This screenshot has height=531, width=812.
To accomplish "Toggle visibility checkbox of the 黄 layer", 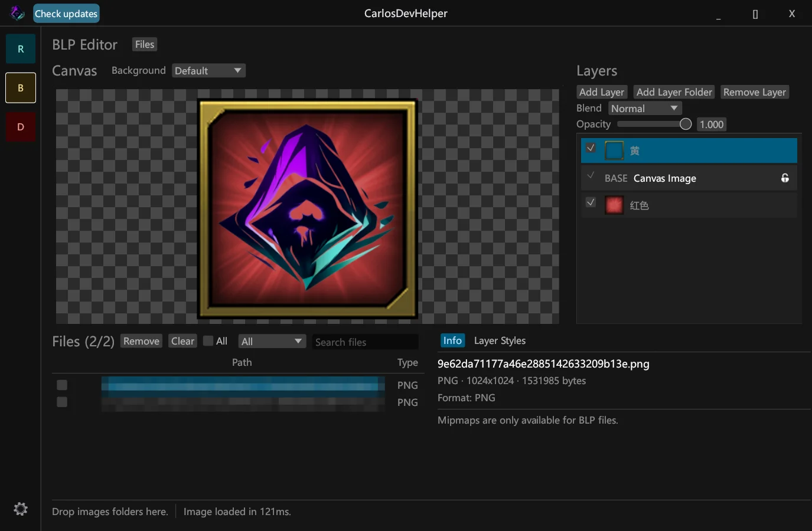I will point(591,148).
